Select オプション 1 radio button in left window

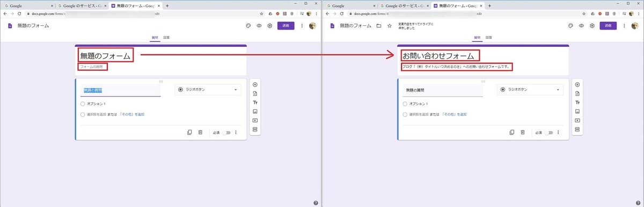click(x=82, y=104)
